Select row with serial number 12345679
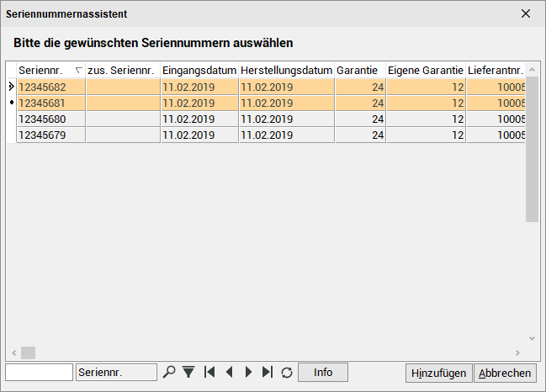 [271, 135]
